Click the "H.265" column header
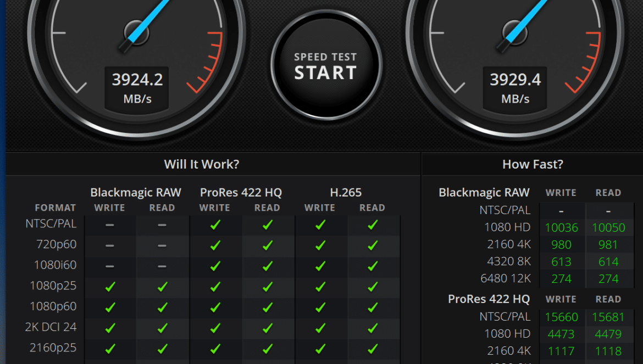643x364 pixels. 346,193
